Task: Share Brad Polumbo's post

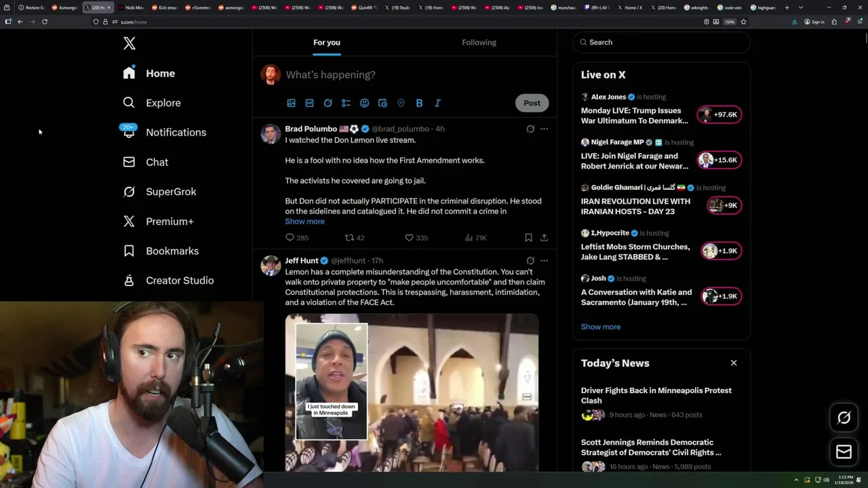Action: coord(544,238)
